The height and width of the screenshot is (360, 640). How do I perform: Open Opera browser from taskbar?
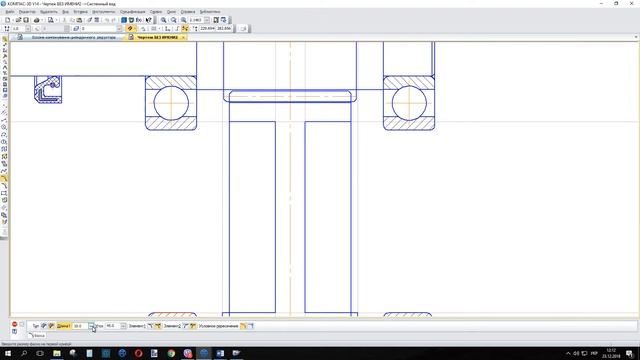(138, 353)
